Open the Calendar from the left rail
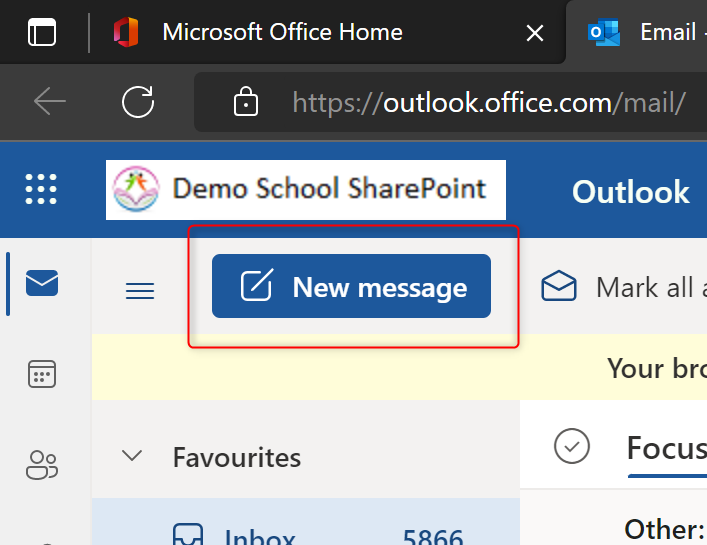Viewport: 707px width, 545px height. pyautogui.click(x=42, y=375)
